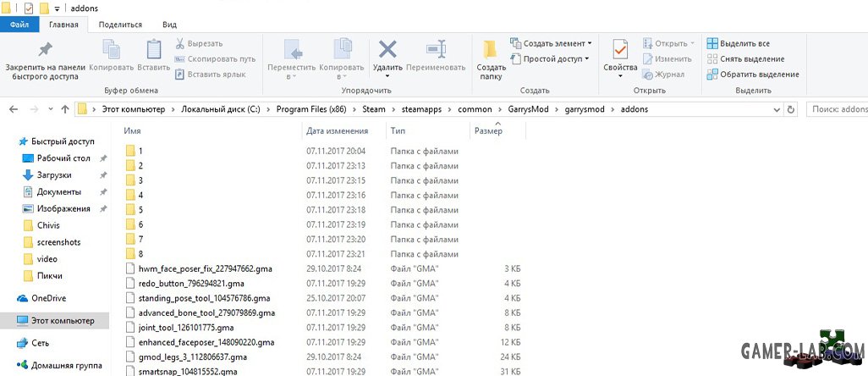The image size is (868, 376).
Task: Select Documents (Документы) in sidebar
Action: point(52,191)
